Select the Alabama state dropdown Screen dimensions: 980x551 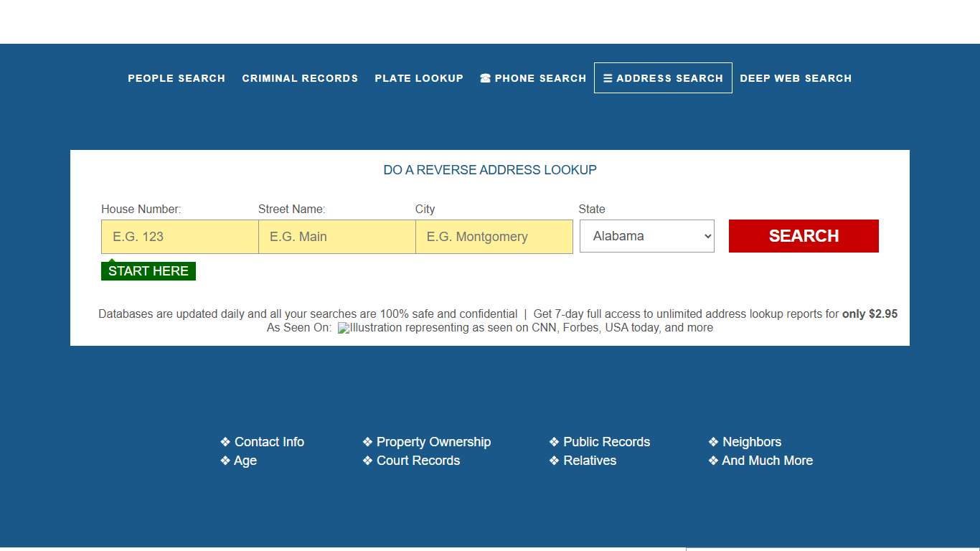(x=646, y=235)
